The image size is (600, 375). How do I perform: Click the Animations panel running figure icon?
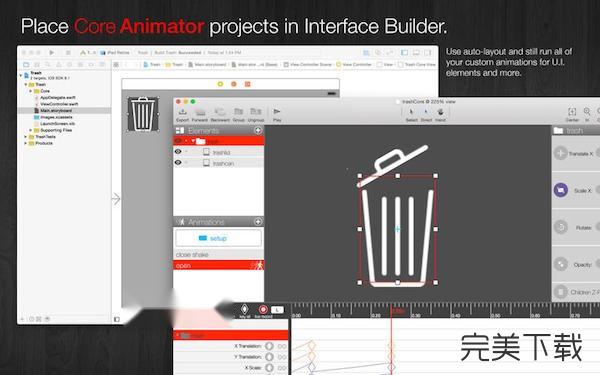(x=181, y=222)
